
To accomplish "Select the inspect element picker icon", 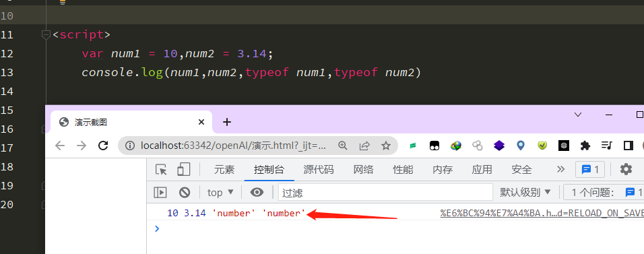I will pyautogui.click(x=161, y=169).
